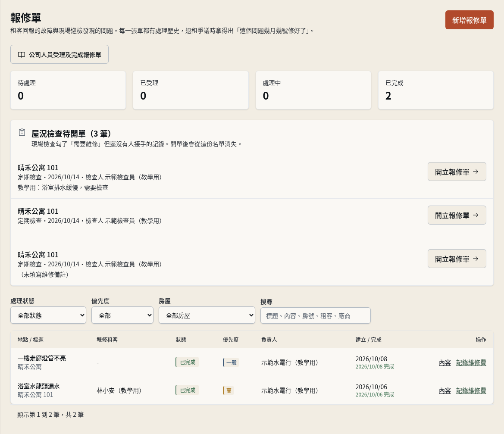Open 開立報修單 for the inspection with no remark line
504x434 pixels.
click(x=457, y=215)
